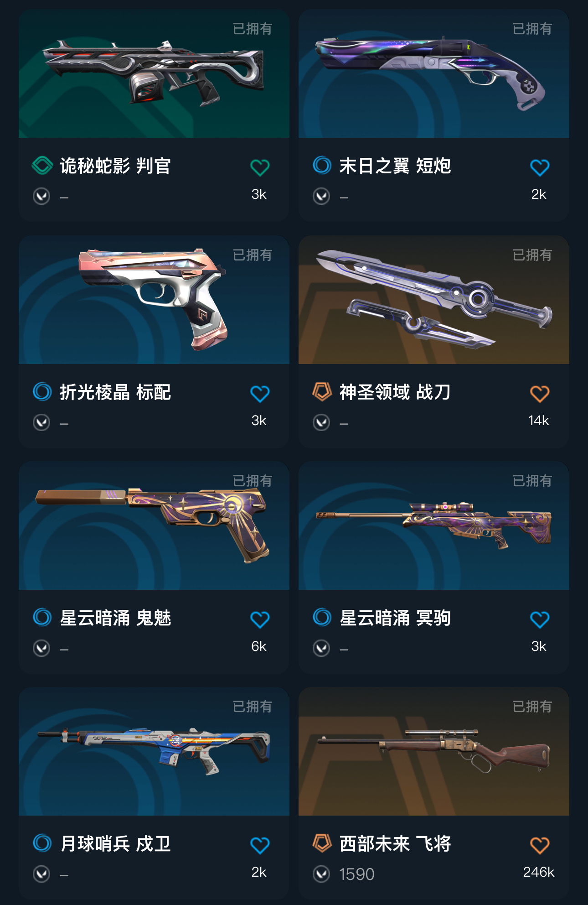Click the heart on 折光棱晶 标配
This screenshot has width=588, height=905.
point(260,393)
